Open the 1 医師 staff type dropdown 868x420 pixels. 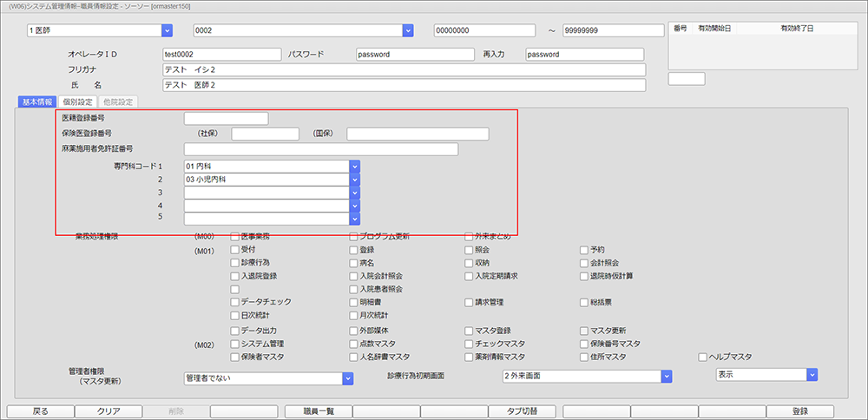click(x=168, y=31)
